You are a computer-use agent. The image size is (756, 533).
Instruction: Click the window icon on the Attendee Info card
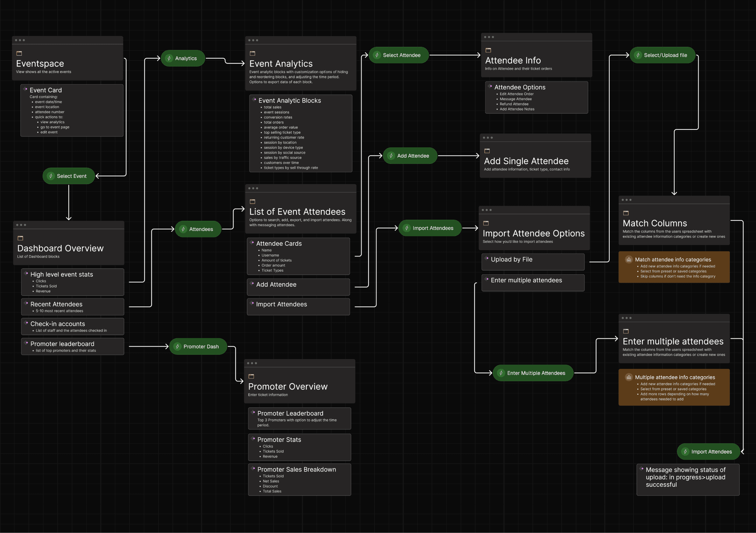[488, 49]
